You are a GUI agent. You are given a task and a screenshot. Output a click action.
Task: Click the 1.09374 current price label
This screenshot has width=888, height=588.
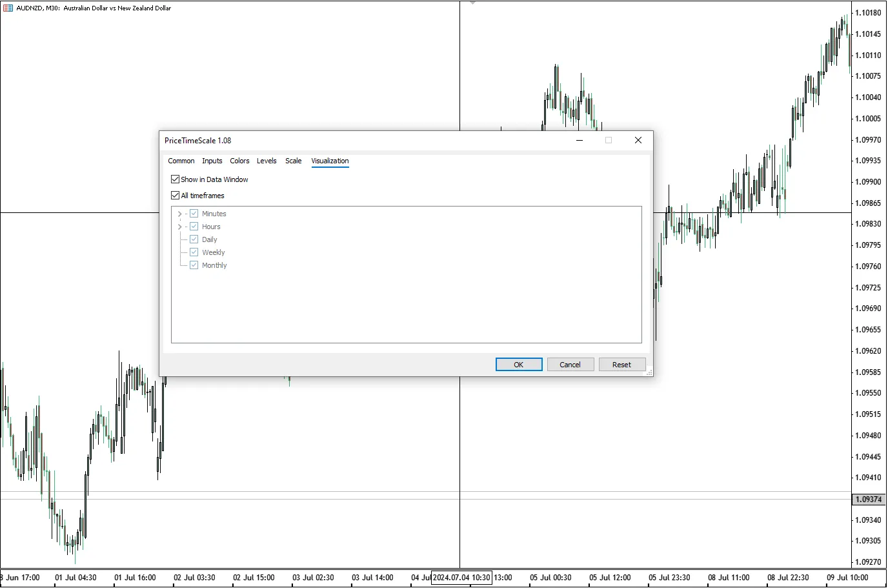click(x=869, y=500)
